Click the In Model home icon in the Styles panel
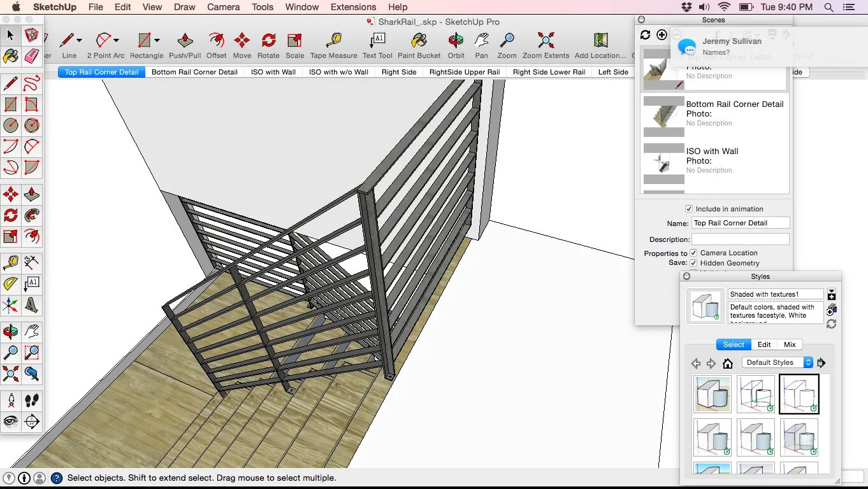This screenshot has height=489, width=868. coord(728,364)
